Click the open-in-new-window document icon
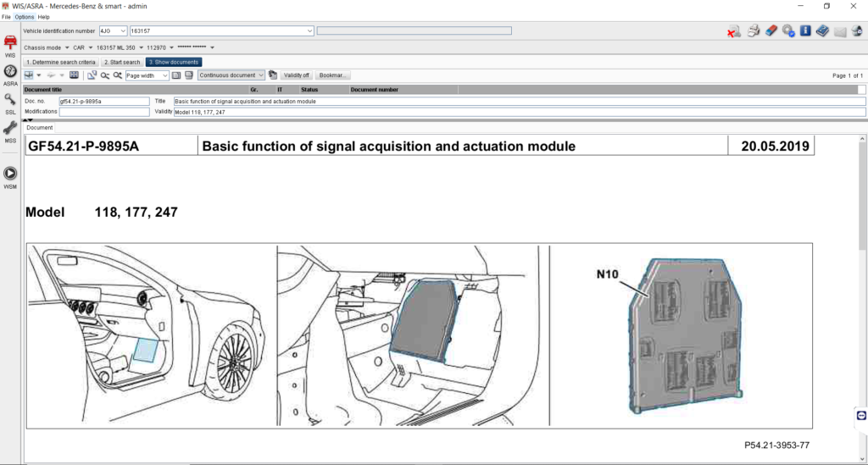 tap(92, 75)
